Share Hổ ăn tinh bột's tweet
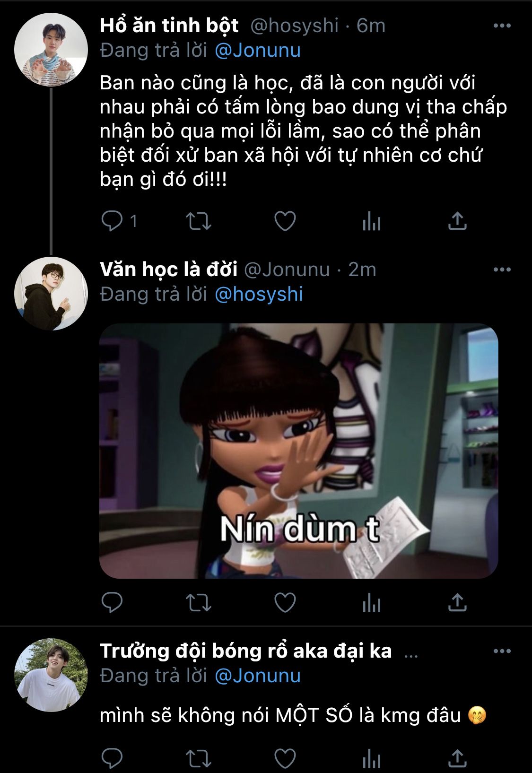 tap(457, 221)
